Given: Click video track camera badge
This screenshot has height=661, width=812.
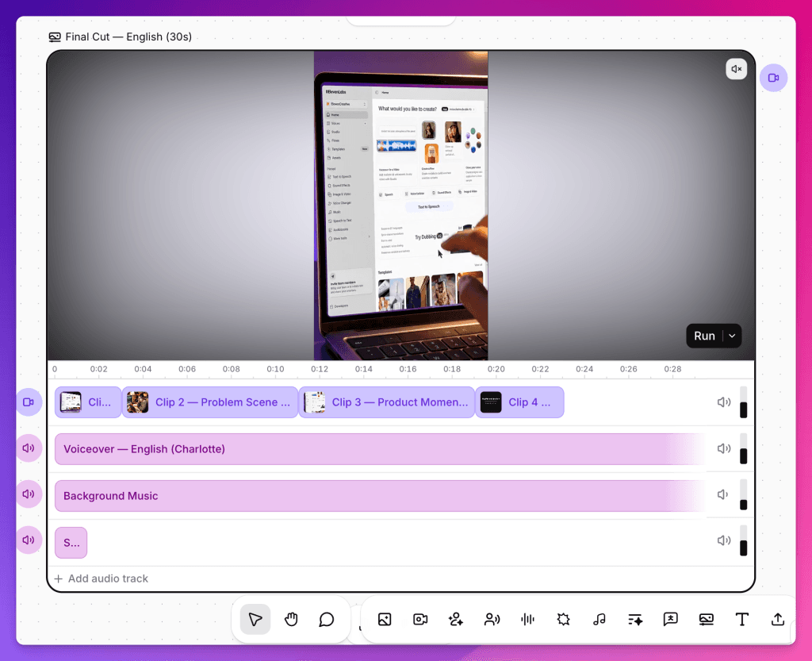Looking at the screenshot, I should pyautogui.click(x=29, y=402).
